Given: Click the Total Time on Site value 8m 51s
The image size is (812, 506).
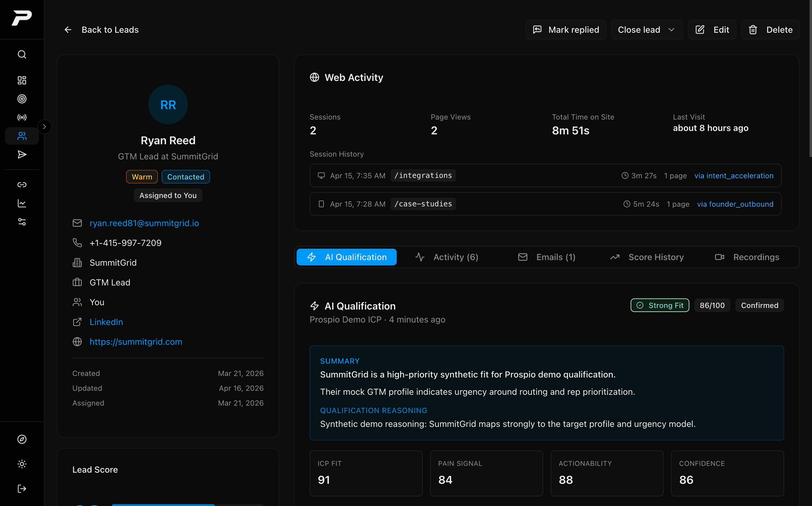Looking at the screenshot, I should click(570, 130).
